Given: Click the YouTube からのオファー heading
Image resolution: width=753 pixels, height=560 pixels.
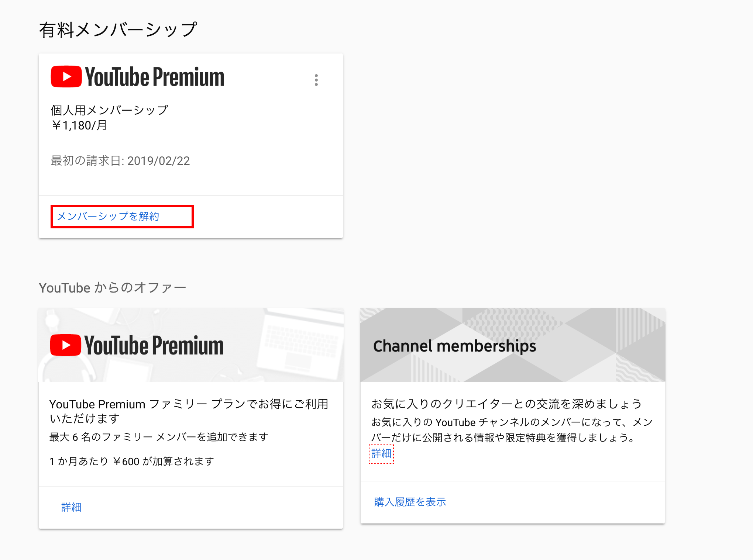Looking at the screenshot, I should 113,287.
